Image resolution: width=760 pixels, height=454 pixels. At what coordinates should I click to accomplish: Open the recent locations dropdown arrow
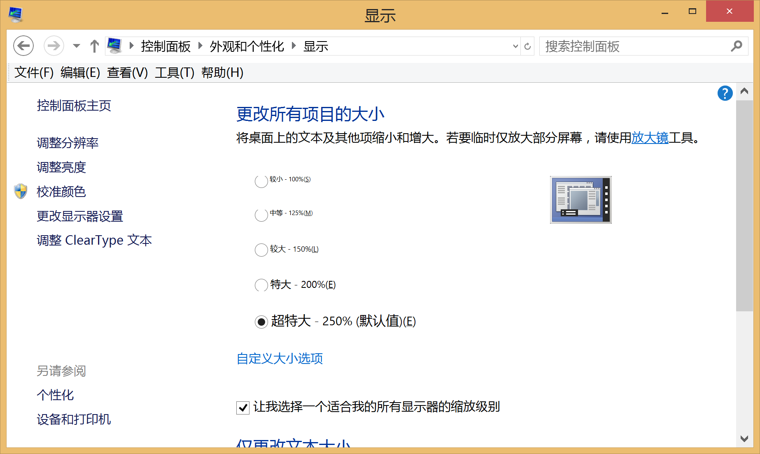pos(76,46)
